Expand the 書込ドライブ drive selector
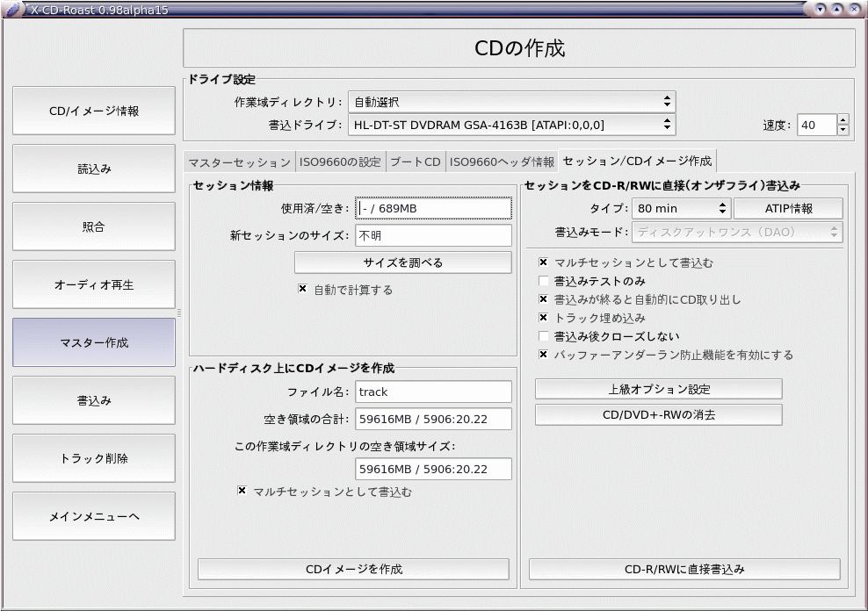The width and height of the screenshot is (868, 611). coord(511,125)
